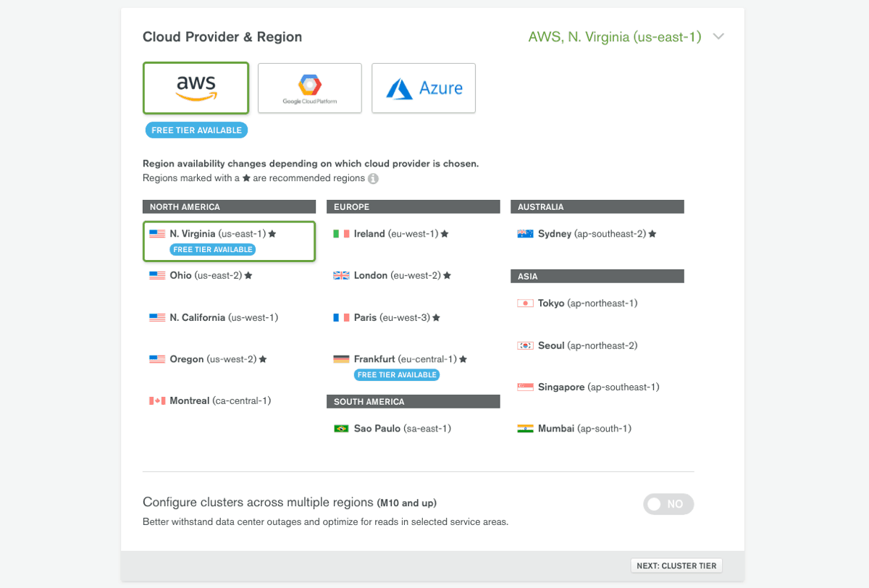Collapse the Cloud Provider & Region chevron
The image size is (869, 588).
pos(718,36)
